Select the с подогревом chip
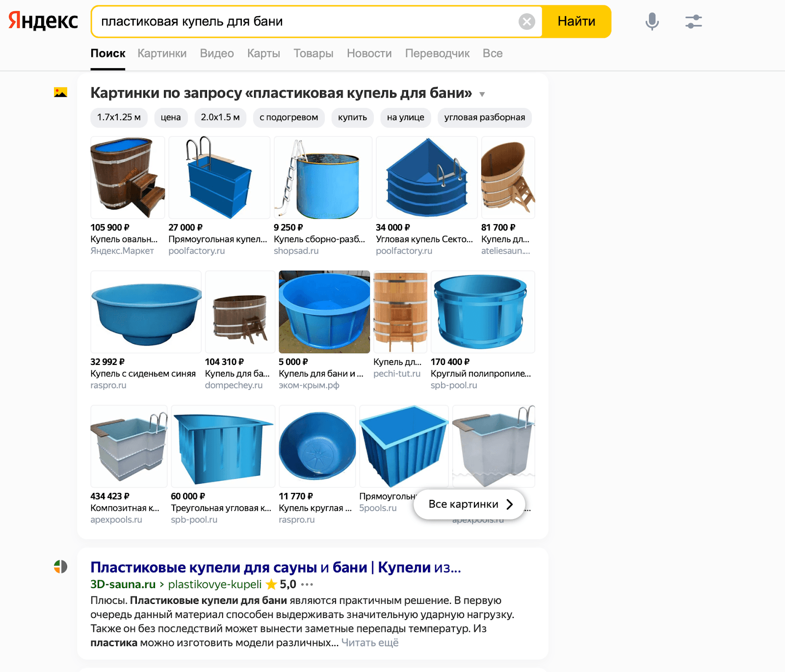 289,117
